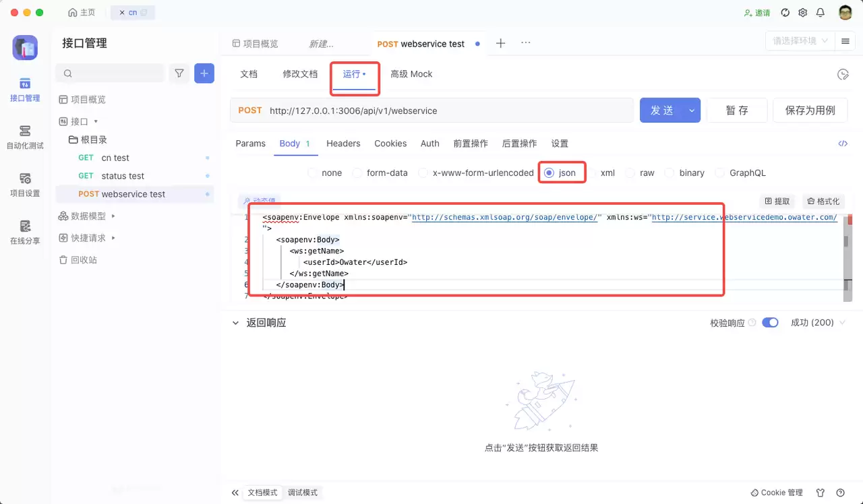863x504 pixels.
Task: Select the GraphQL body type
Action: tap(740, 173)
